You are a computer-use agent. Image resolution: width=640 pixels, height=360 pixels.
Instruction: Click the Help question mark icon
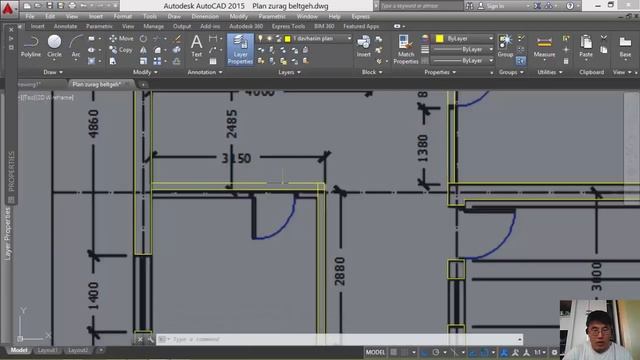570,6
